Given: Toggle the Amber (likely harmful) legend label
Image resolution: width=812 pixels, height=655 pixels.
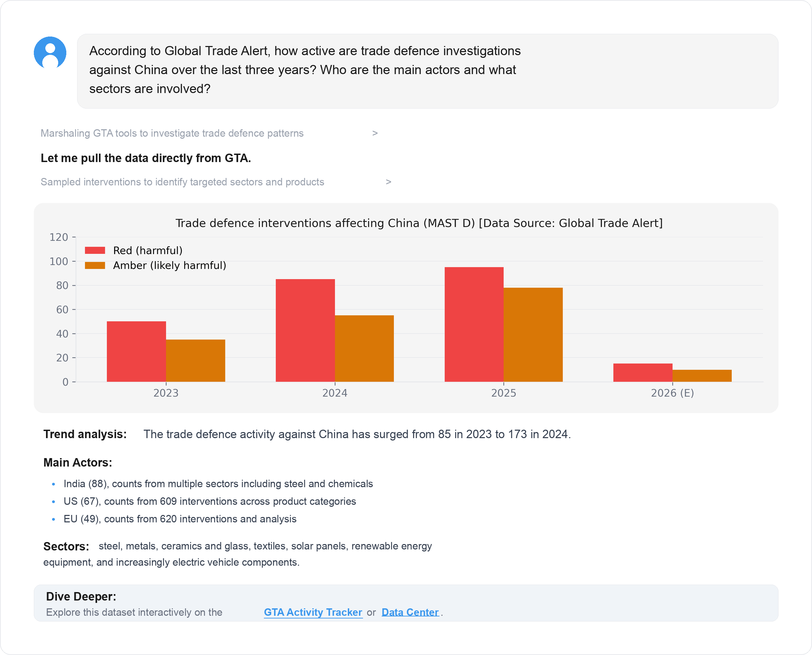Looking at the screenshot, I should pyautogui.click(x=170, y=266).
